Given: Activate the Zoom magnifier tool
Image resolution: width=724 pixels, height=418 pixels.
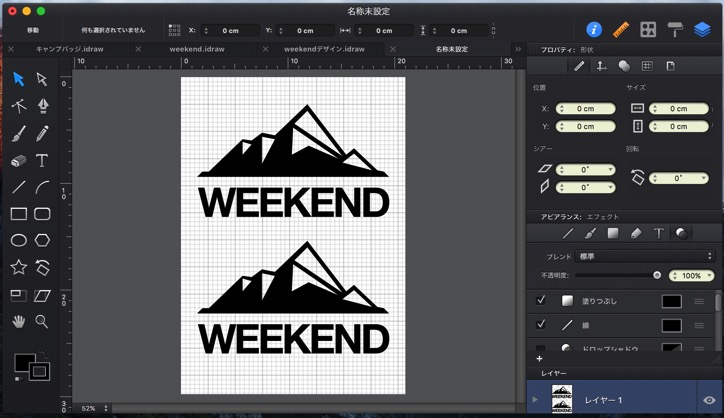Looking at the screenshot, I should 43,321.
